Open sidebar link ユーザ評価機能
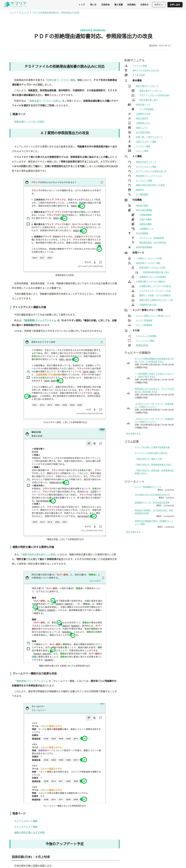The width and height of the screenshot is (186, 868). 146,109
